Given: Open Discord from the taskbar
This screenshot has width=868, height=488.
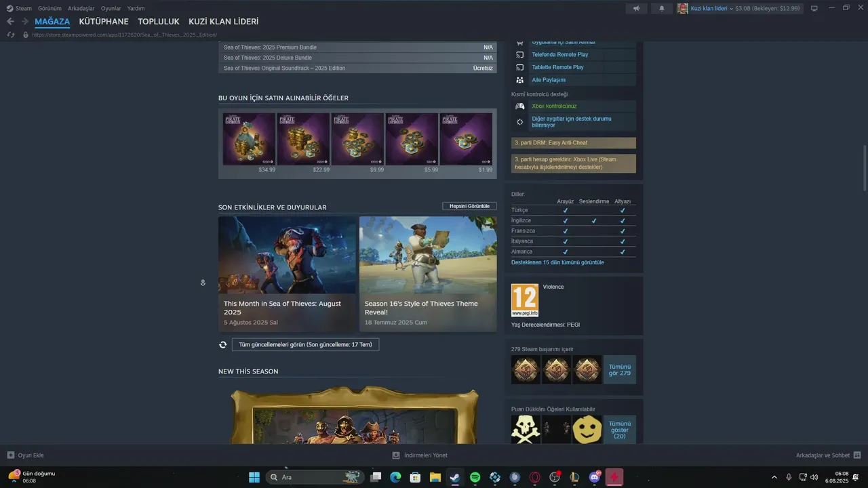Looking at the screenshot, I should coord(595,477).
